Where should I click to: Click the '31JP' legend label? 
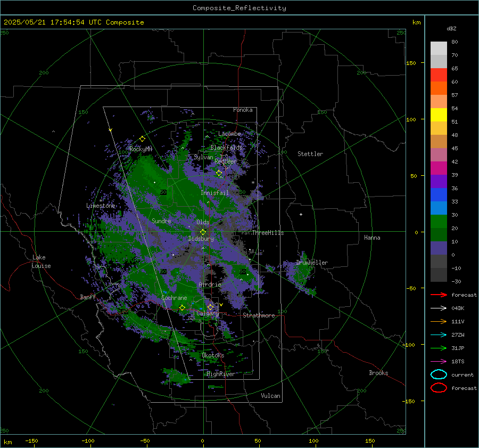458,348
